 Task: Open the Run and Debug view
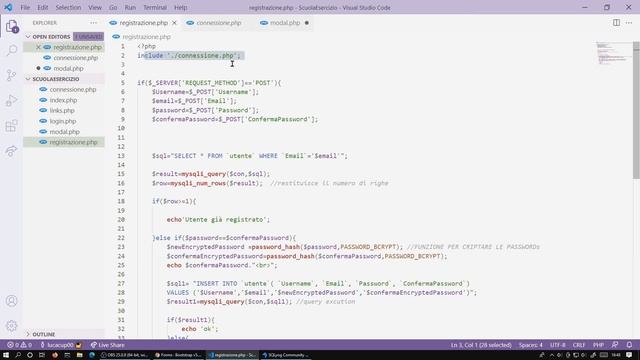pos(12,100)
